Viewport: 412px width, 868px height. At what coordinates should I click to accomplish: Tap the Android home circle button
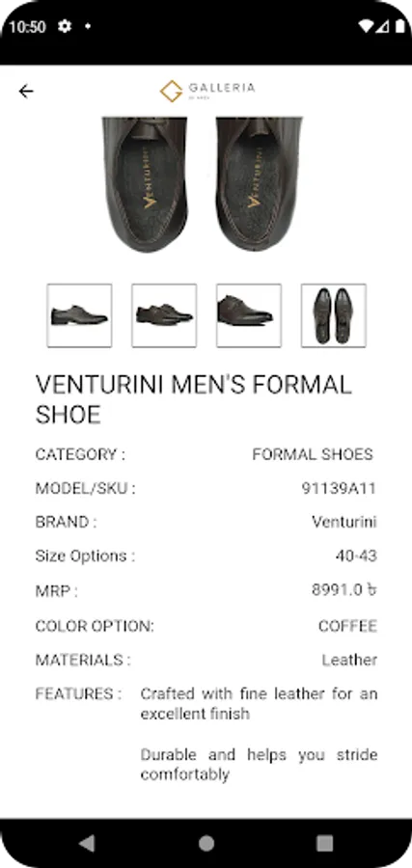[x=206, y=843]
